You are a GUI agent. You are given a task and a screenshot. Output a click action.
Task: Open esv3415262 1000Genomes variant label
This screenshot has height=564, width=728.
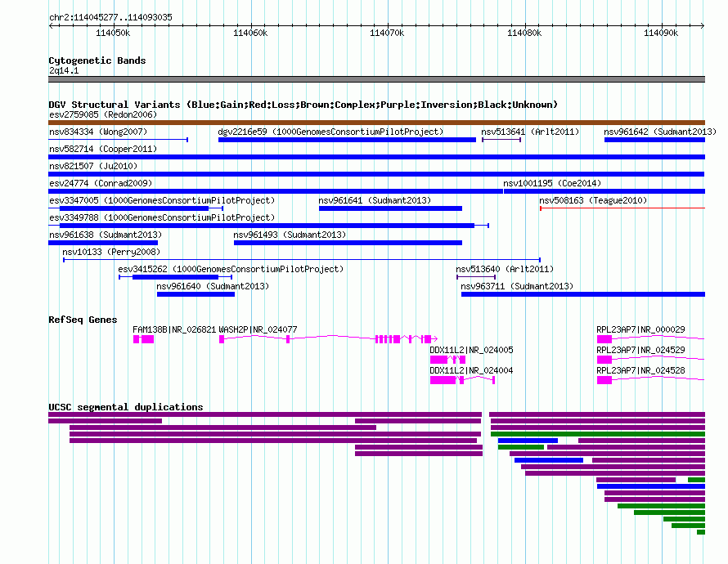coord(231,269)
